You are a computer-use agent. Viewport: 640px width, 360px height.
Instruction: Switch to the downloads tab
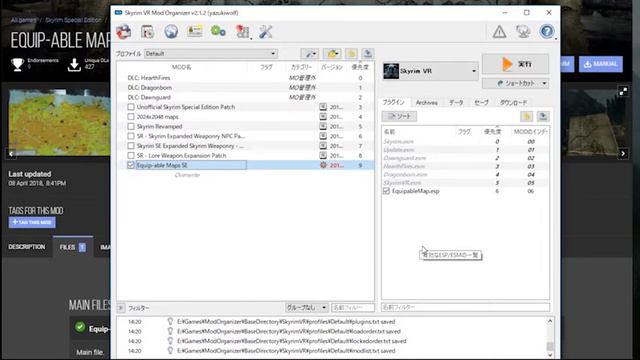(x=513, y=102)
